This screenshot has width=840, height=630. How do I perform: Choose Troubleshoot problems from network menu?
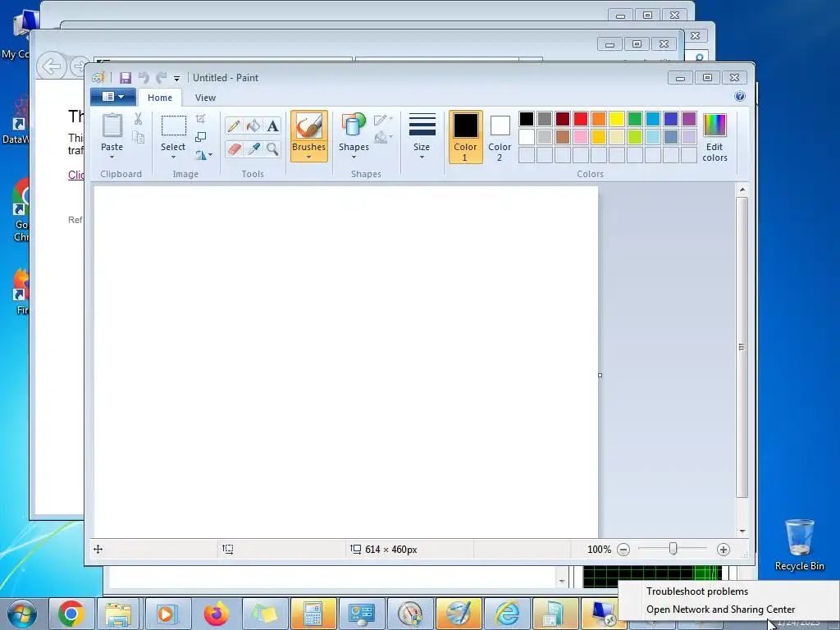point(697,591)
